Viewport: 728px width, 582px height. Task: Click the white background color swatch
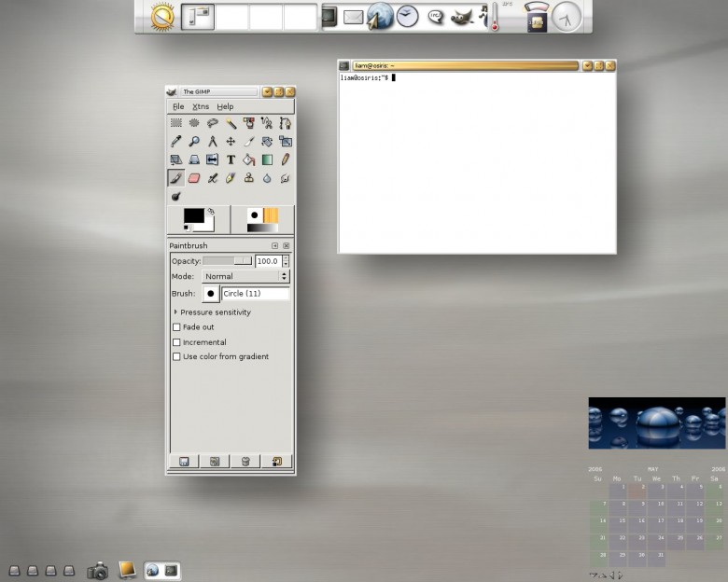(208, 226)
